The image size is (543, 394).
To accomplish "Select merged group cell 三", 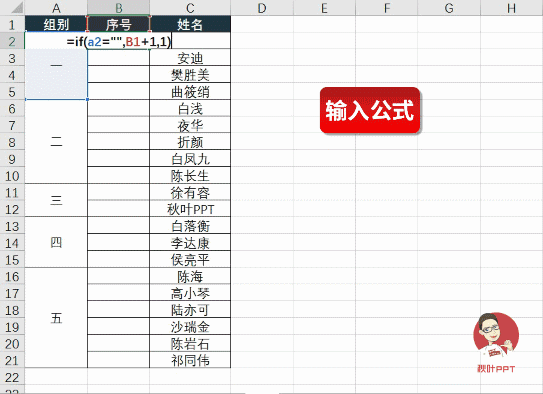I will tap(56, 200).
